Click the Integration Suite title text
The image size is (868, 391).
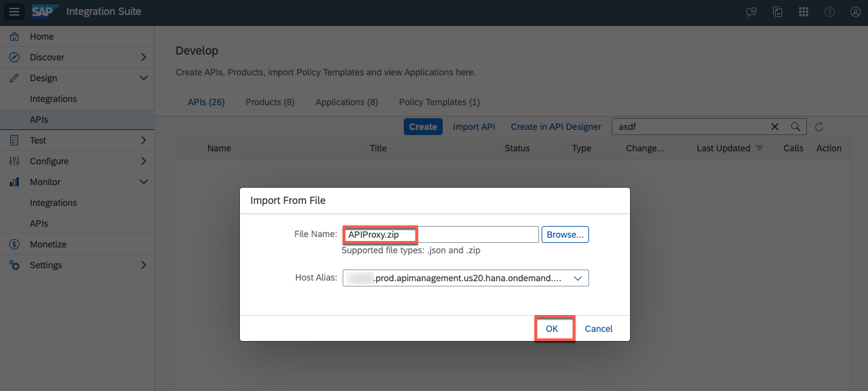click(104, 12)
